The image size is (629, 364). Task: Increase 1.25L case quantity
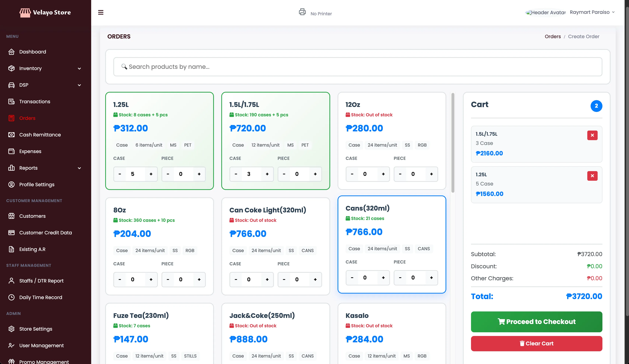click(151, 174)
